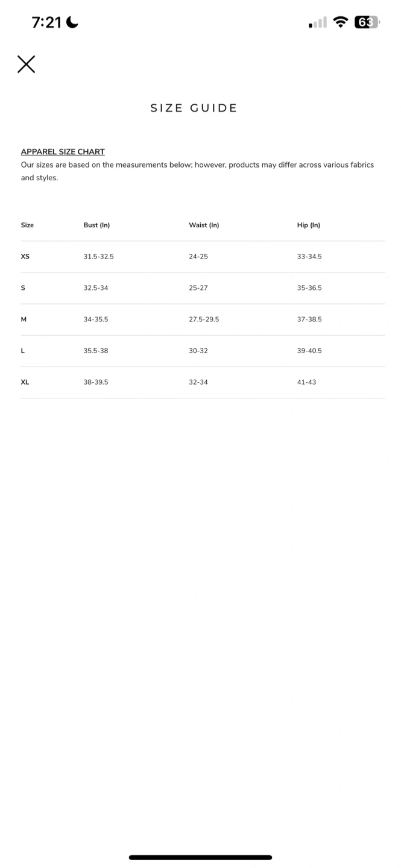The height and width of the screenshot is (868, 401).
Task: Tap the Wi-Fi status icon
Action: click(341, 23)
